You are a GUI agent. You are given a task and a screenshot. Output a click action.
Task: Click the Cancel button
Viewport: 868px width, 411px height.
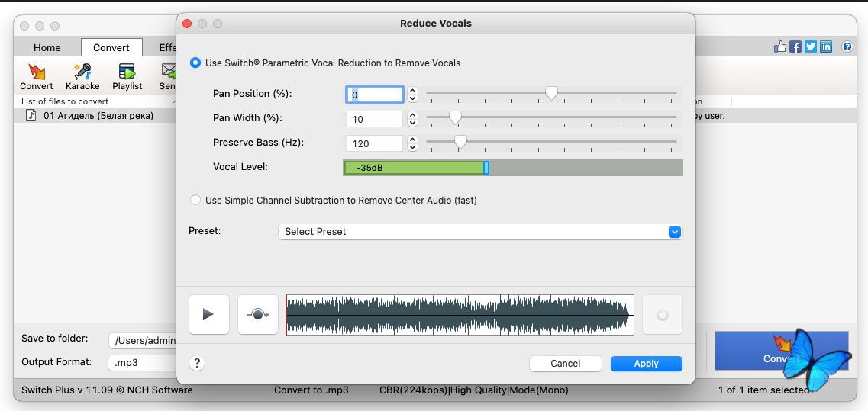(x=565, y=364)
